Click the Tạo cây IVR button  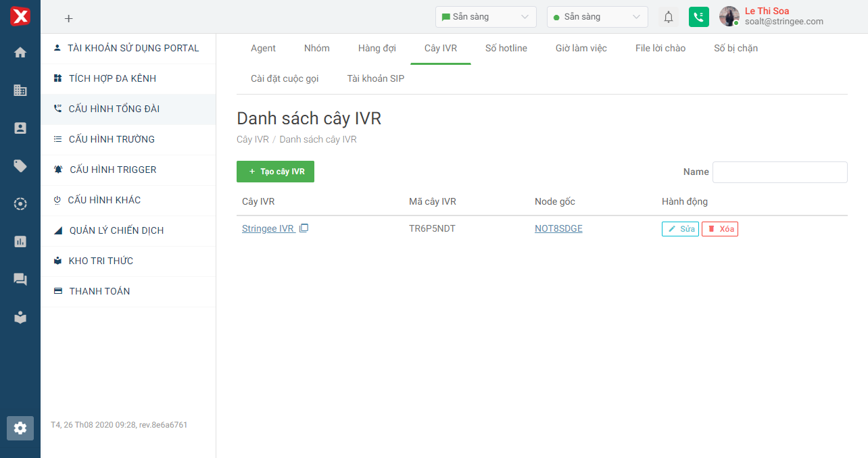(x=275, y=172)
